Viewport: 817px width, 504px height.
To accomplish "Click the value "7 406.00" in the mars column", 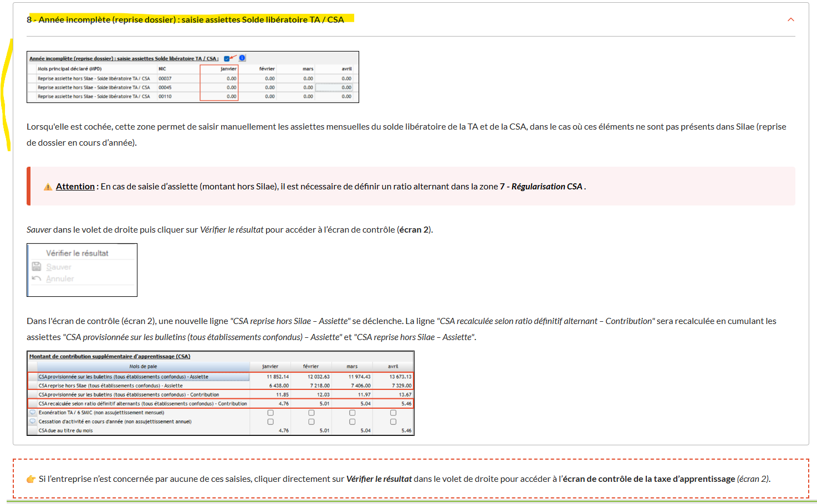I will [x=361, y=385].
